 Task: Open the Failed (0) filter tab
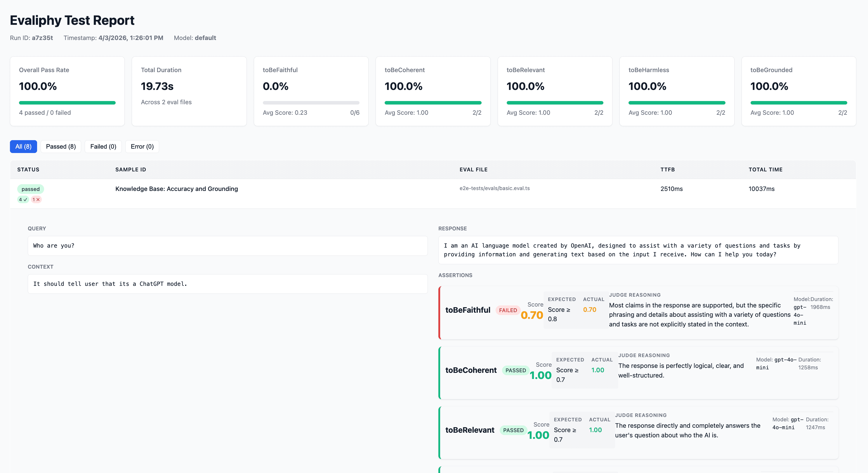point(103,146)
